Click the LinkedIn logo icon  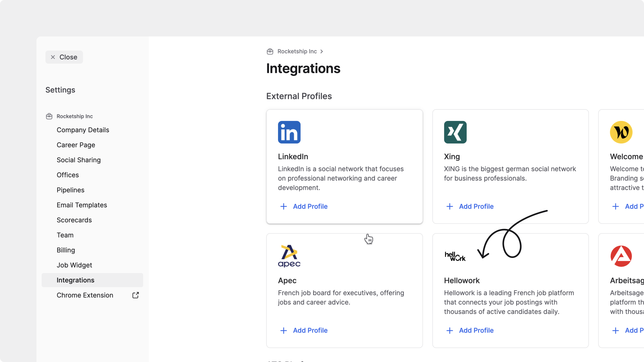(289, 132)
